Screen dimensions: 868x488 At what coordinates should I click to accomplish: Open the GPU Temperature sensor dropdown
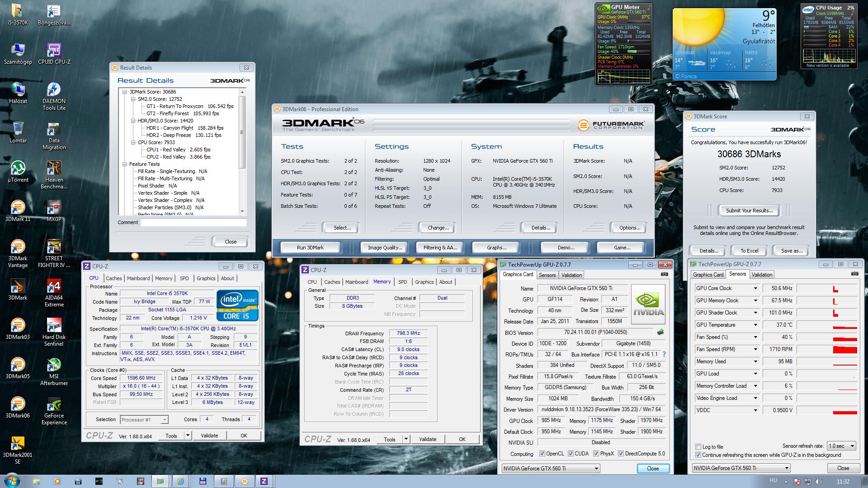click(x=755, y=325)
